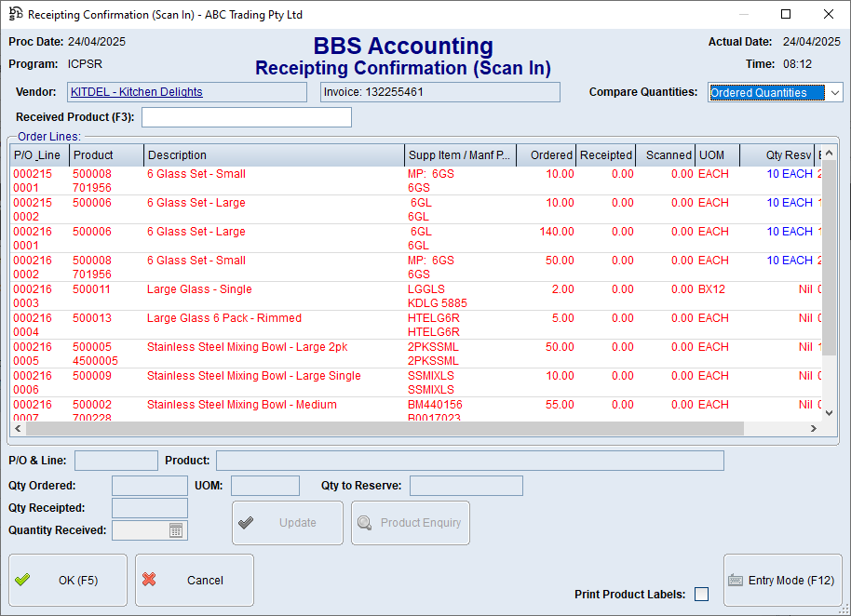The height and width of the screenshot is (616, 851).
Task: Click ordered quantity 55.00
Action: tap(561, 405)
